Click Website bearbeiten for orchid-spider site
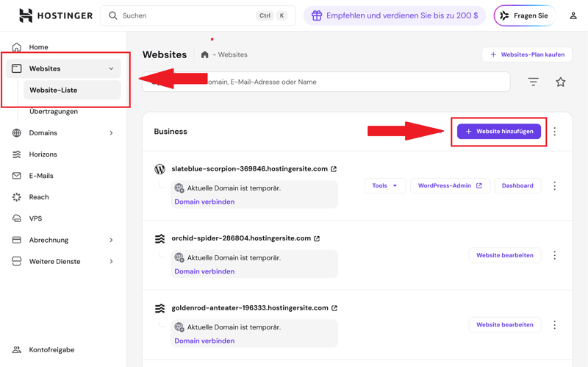Screen dimensions: 588x367 coord(504,255)
